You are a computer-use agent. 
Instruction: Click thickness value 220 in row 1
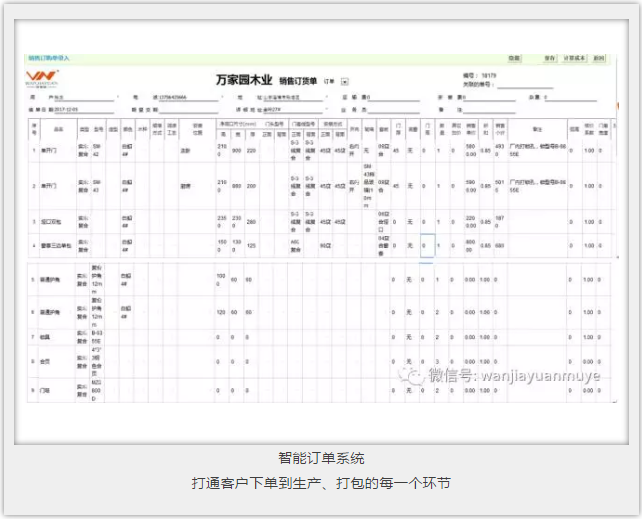(251, 151)
